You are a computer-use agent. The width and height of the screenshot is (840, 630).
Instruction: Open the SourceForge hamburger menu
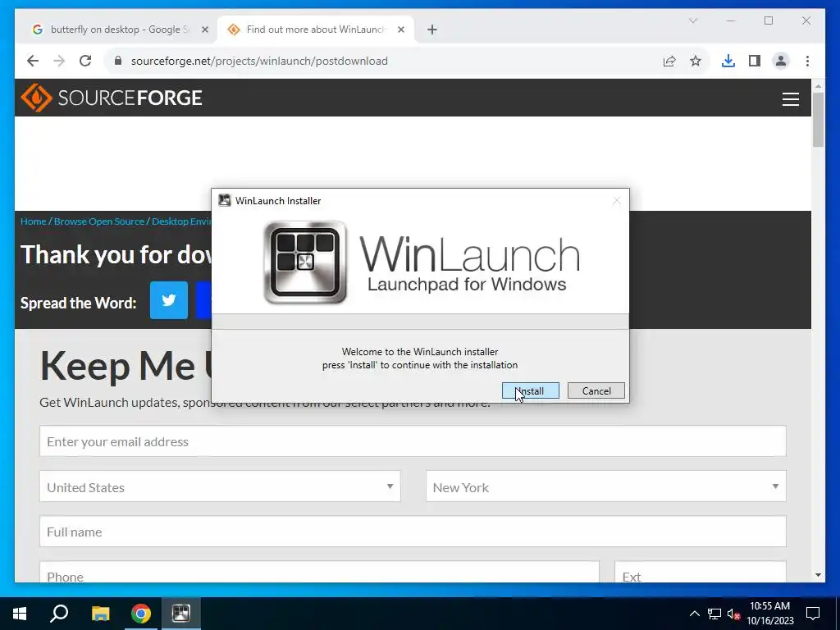point(790,99)
